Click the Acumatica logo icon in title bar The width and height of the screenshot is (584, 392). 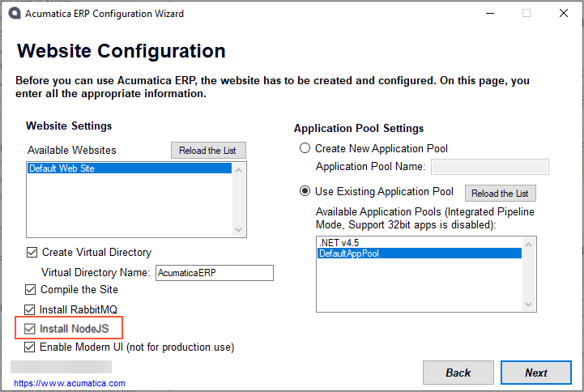[x=14, y=14]
